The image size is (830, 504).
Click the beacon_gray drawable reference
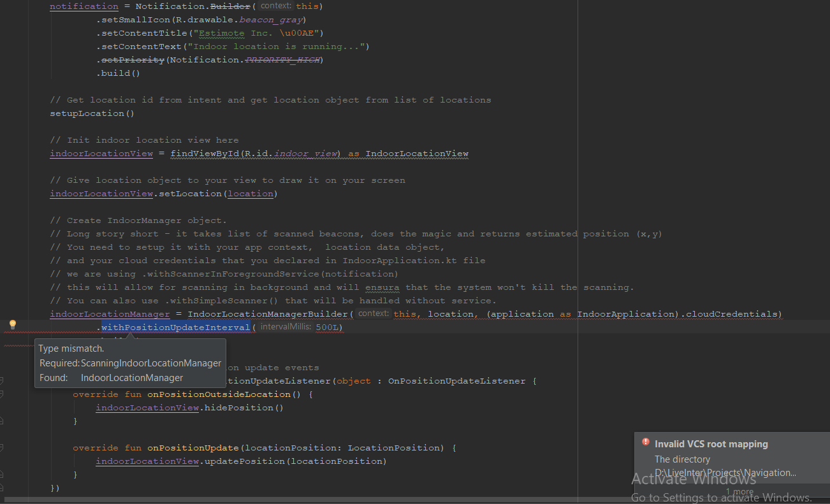272,20
